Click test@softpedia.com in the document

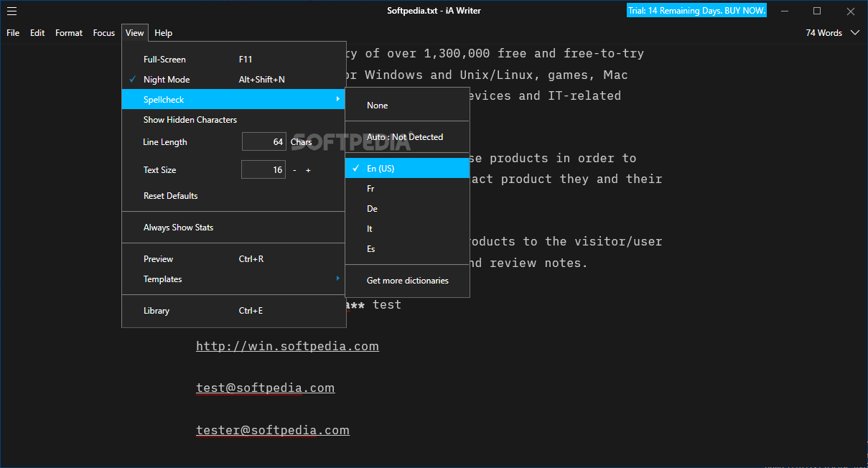265,388
